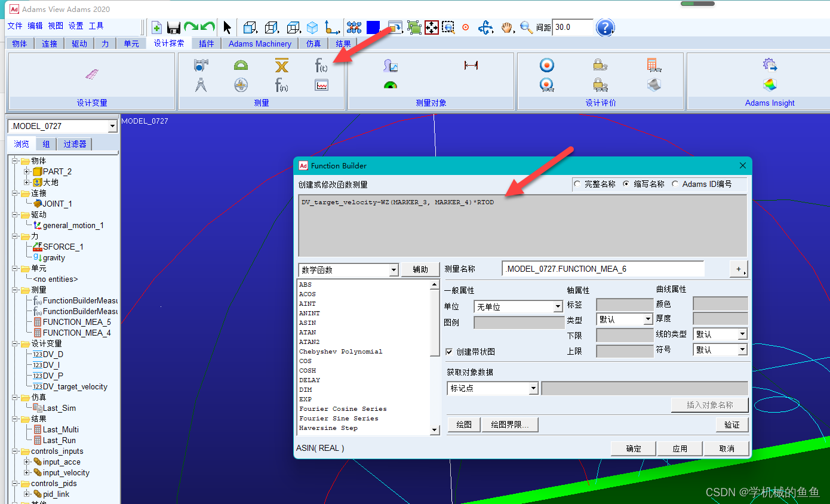Click the blue help question mark icon
The image size is (830, 504).
click(x=605, y=27)
